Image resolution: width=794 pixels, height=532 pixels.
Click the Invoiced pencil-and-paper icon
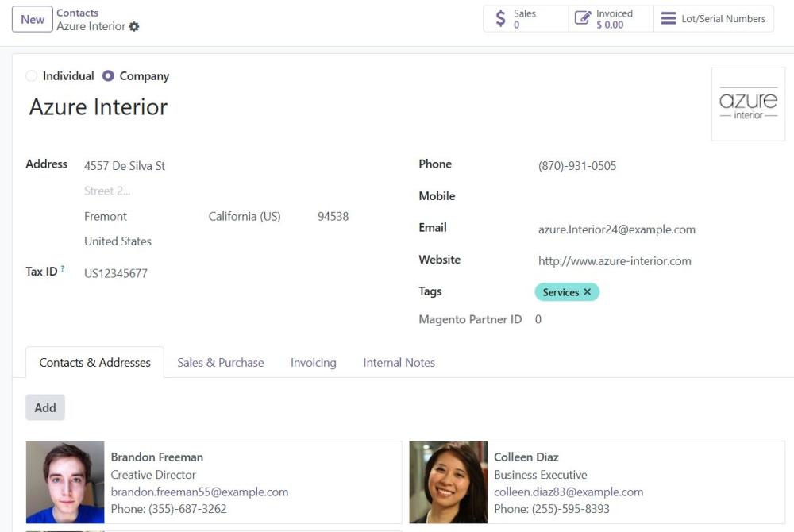coord(582,18)
